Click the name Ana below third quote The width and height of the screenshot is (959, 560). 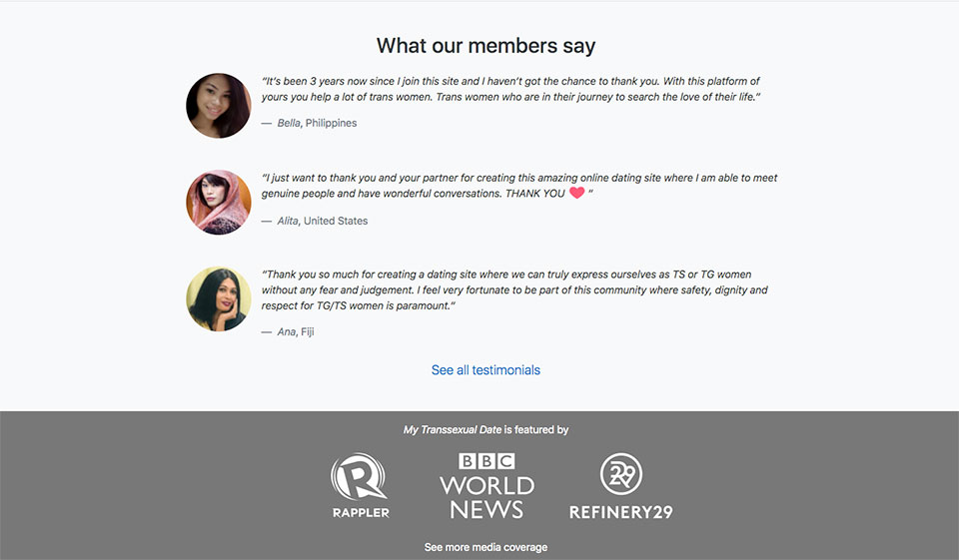pyautogui.click(x=286, y=331)
